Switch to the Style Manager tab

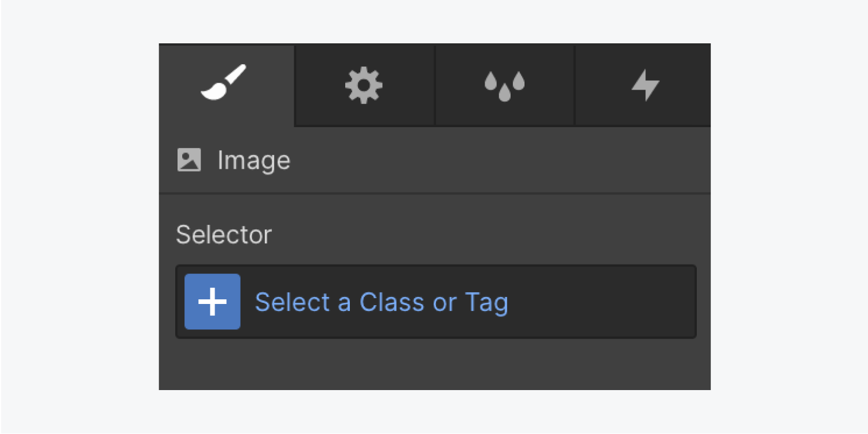coord(504,84)
